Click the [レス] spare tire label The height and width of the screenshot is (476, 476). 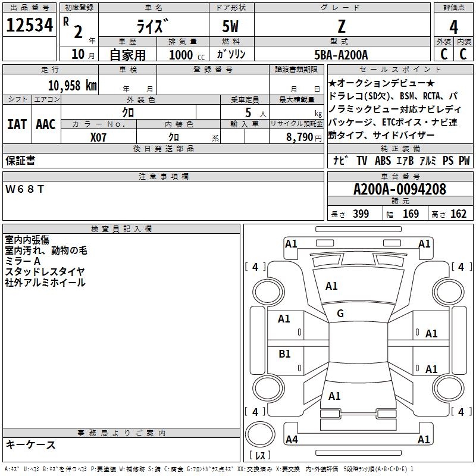pos(260,455)
